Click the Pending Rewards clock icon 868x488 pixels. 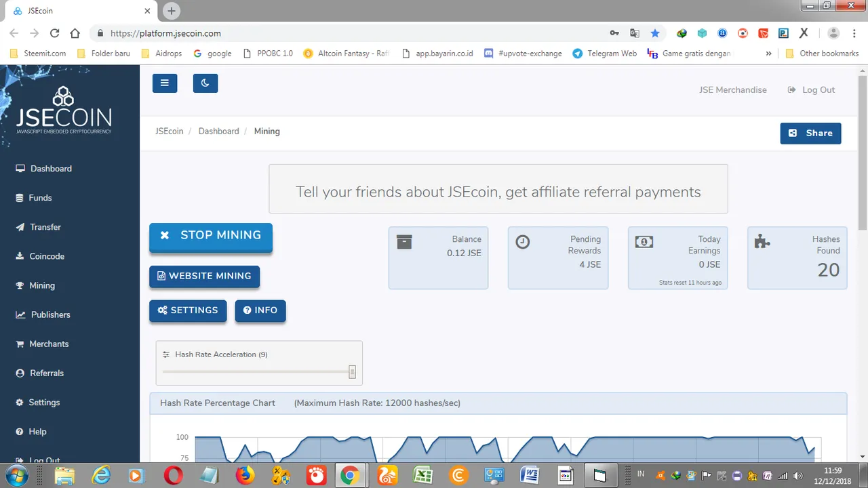tap(523, 242)
